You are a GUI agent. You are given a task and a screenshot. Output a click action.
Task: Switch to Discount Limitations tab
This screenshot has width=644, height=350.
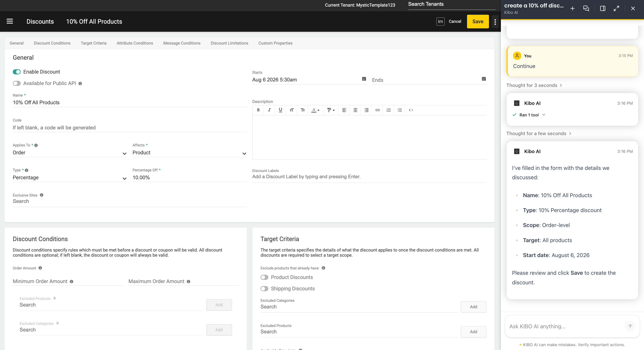click(229, 43)
